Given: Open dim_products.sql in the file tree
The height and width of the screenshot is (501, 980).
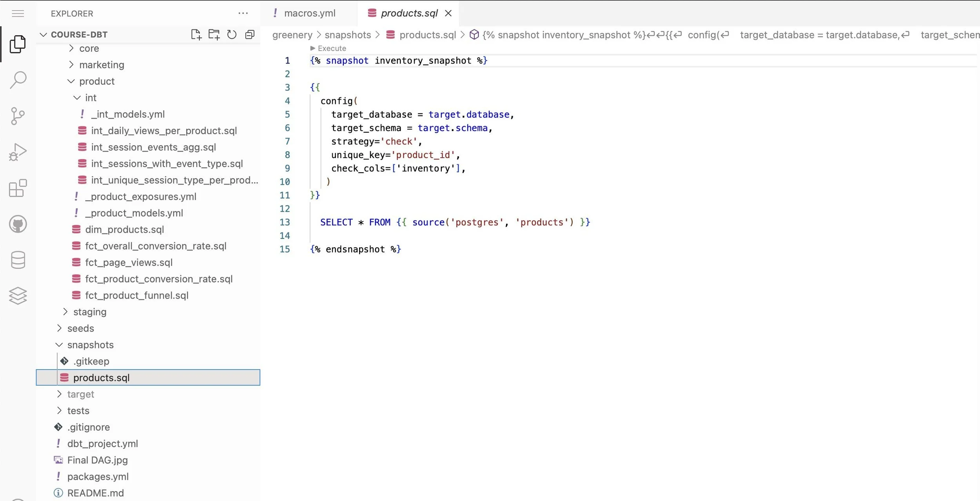Looking at the screenshot, I should [x=124, y=230].
